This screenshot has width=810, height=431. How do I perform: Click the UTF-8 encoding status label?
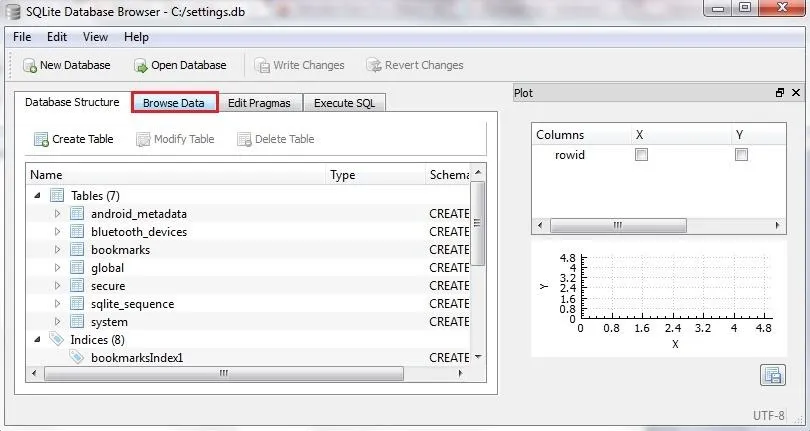(x=769, y=415)
